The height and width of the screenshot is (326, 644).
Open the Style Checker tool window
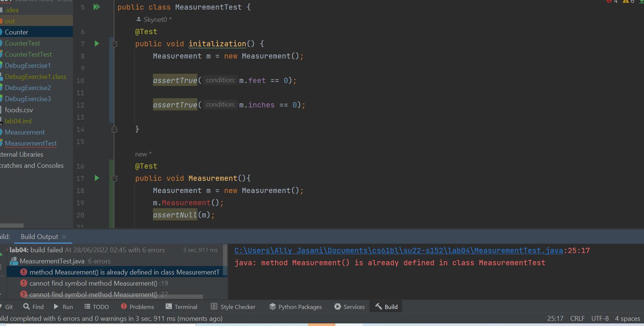click(x=233, y=307)
